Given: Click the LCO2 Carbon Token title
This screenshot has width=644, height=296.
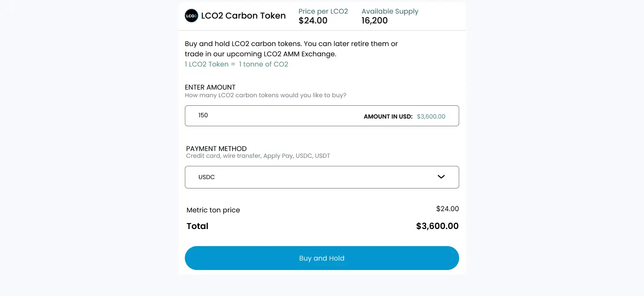Looking at the screenshot, I should click(243, 16).
